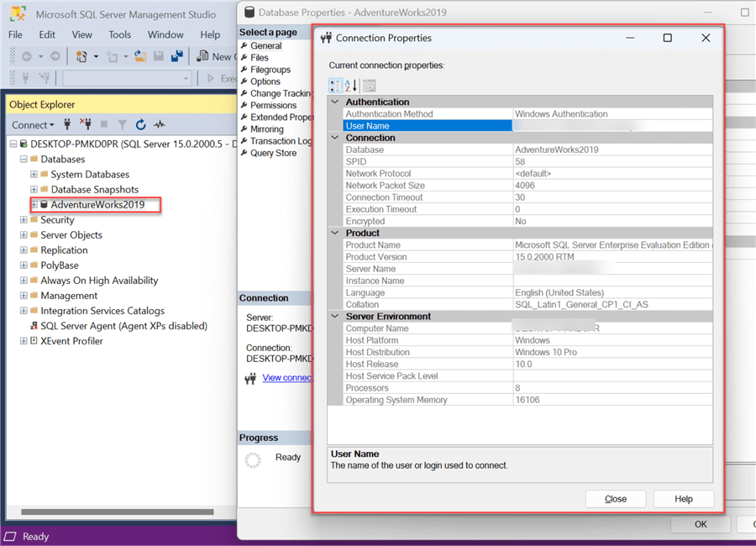Click Close button in Connection Properties
The height and width of the screenshot is (546, 756).
click(616, 499)
